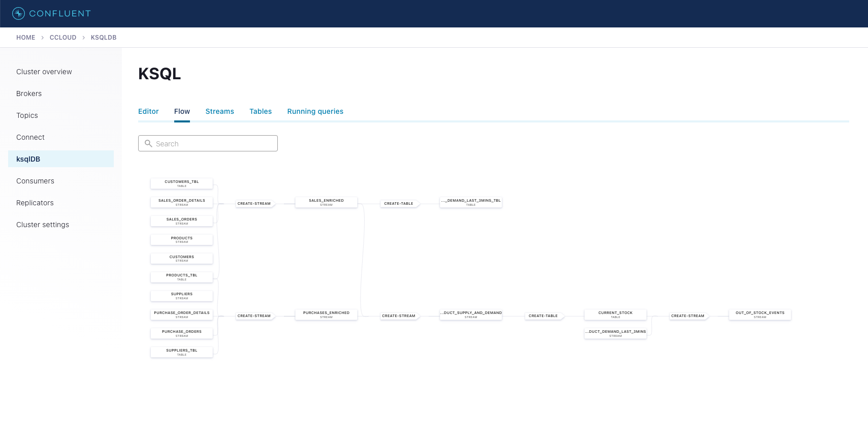Select the DEMAND_LAST_3MINS_TBL table node
868x438 pixels.
(471, 202)
